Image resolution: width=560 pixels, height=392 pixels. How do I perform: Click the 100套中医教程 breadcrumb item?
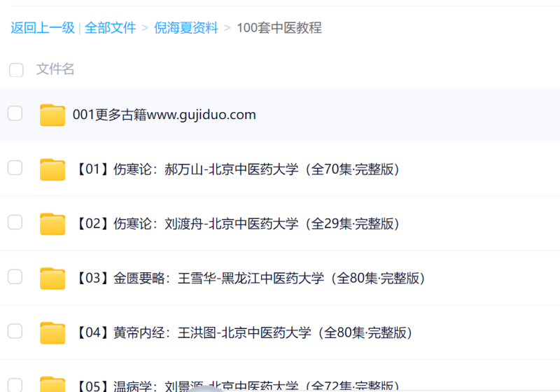click(279, 28)
